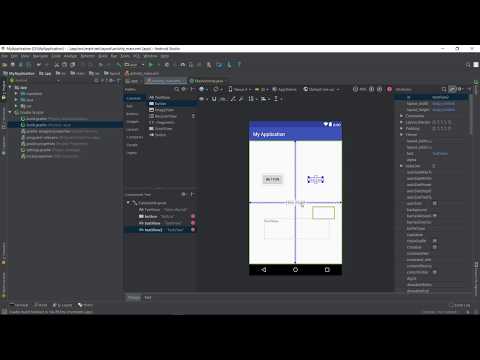The height and width of the screenshot is (360, 480).
Task: Click the infer constraints wand icon
Action: click(x=241, y=99)
